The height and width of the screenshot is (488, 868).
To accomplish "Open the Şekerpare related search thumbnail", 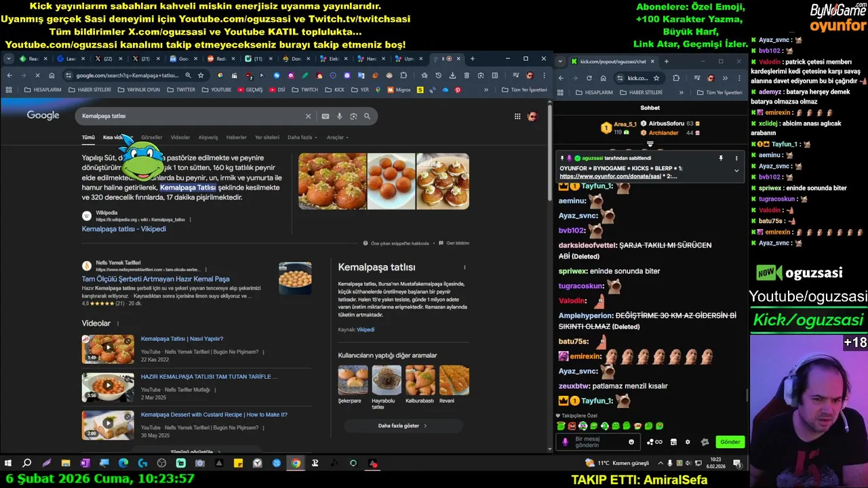I will click(353, 380).
